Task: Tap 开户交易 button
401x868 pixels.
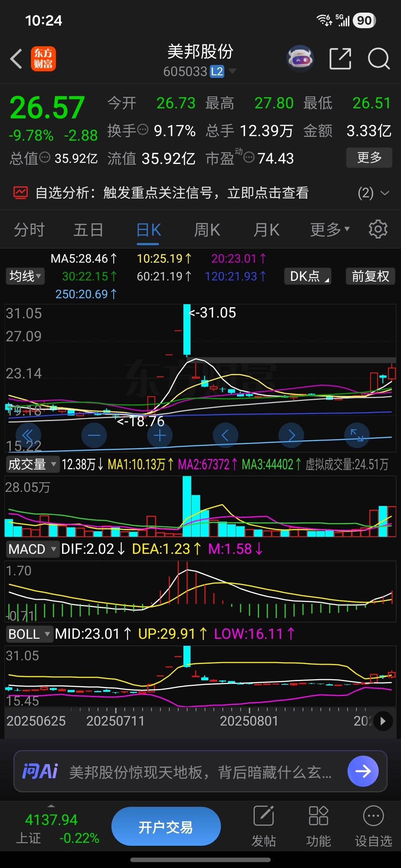Action: tap(166, 827)
